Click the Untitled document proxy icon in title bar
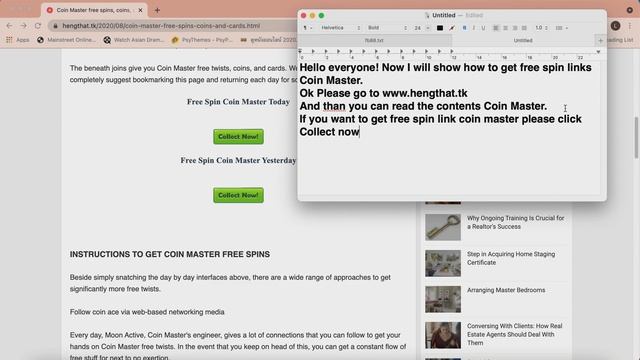Viewport: 640px width, 360px height. [427, 16]
